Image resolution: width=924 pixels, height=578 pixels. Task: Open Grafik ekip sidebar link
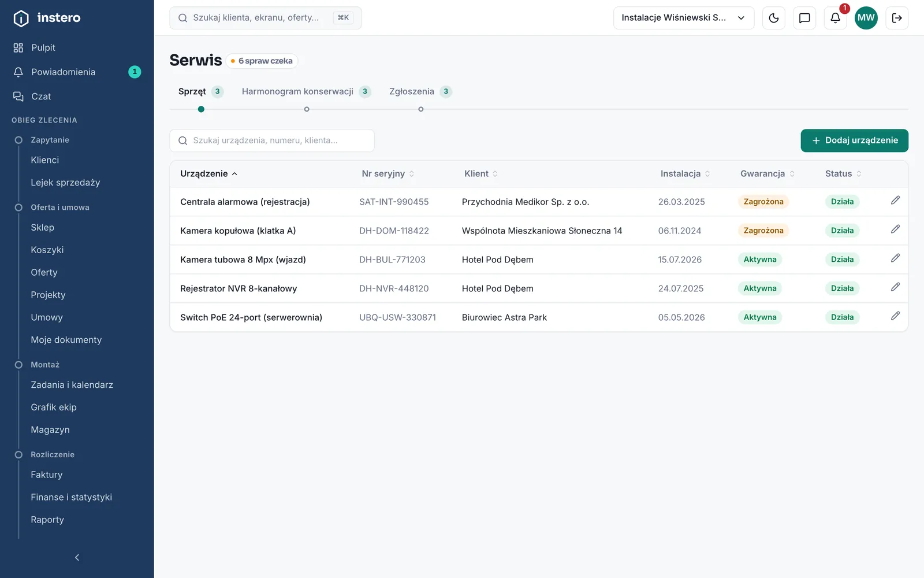point(54,407)
